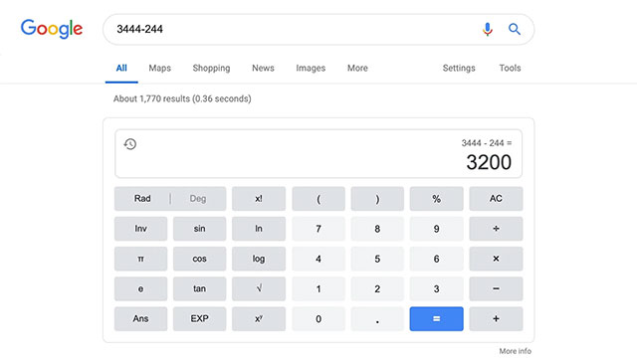Click the multiplication operator key
The width and height of the screenshot is (637, 364).
496,259
